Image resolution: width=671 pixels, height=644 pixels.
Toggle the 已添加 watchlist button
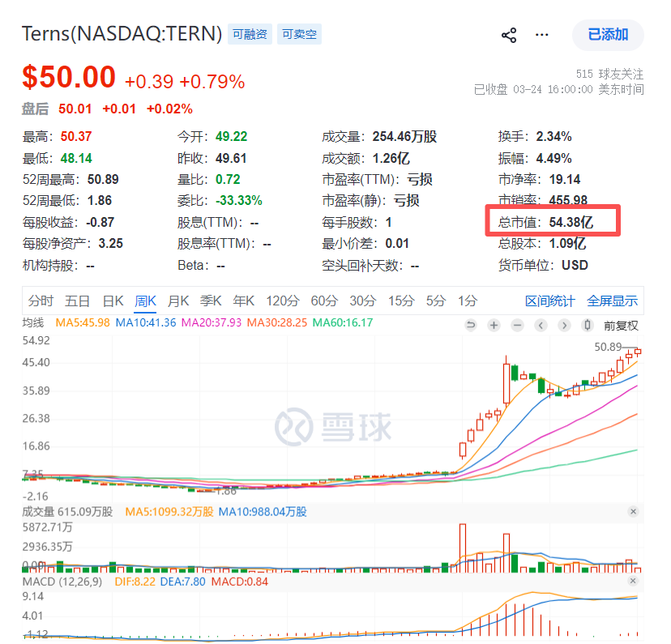(608, 35)
